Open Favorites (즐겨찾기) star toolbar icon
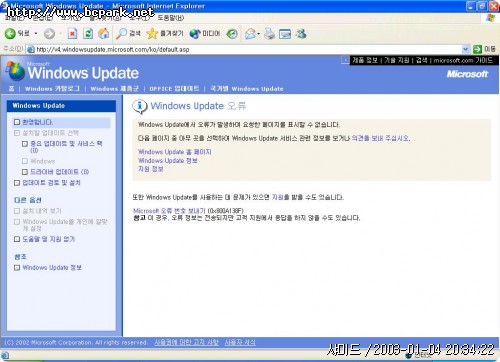This screenshot has width=500, height=362. [165, 33]
